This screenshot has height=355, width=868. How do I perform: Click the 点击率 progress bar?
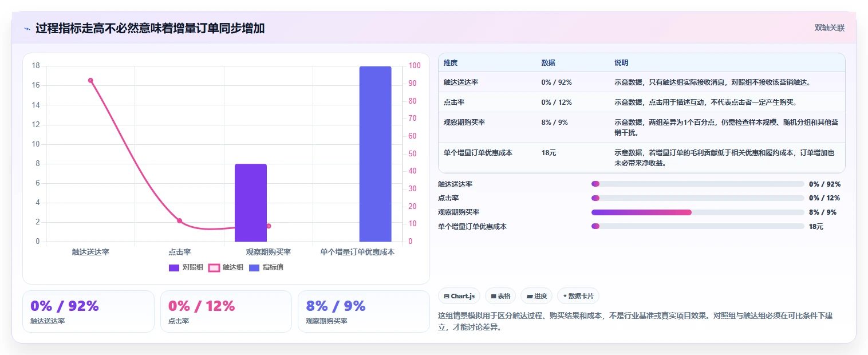(698, 198)
